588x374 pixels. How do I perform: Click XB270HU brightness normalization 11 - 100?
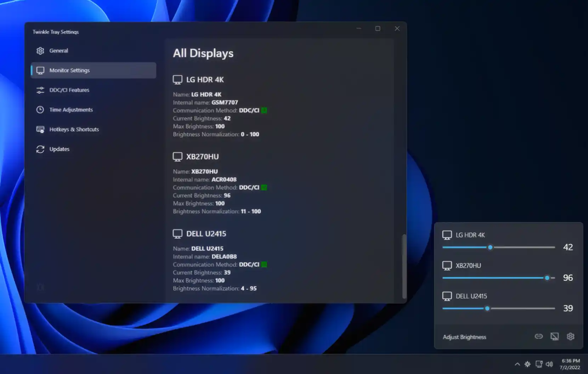pos(251,211)
